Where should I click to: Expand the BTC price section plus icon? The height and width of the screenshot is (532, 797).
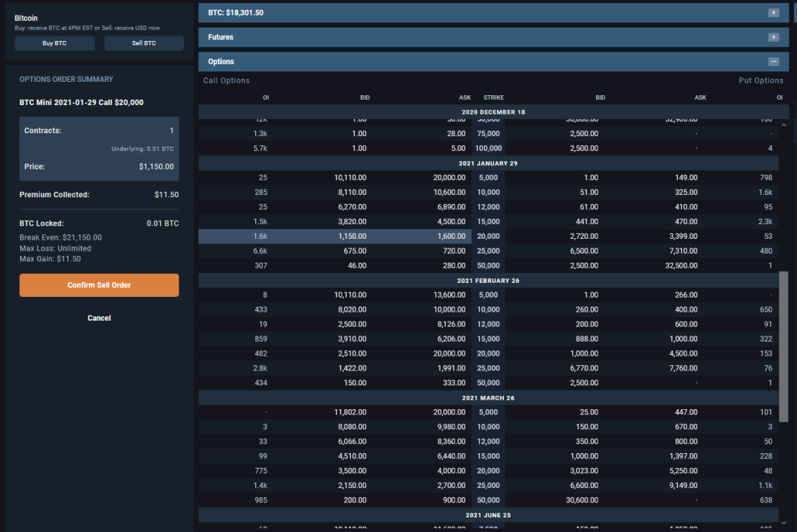[773, 13]
